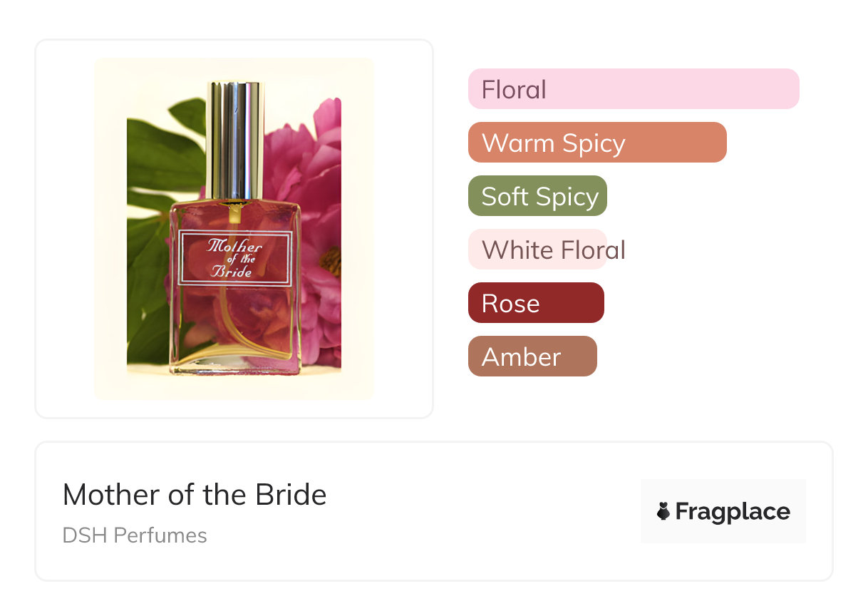Open the Mother of the Bride title
This screenshot has height=616, width=868.
pyautogui.click(x=195, y=494)
